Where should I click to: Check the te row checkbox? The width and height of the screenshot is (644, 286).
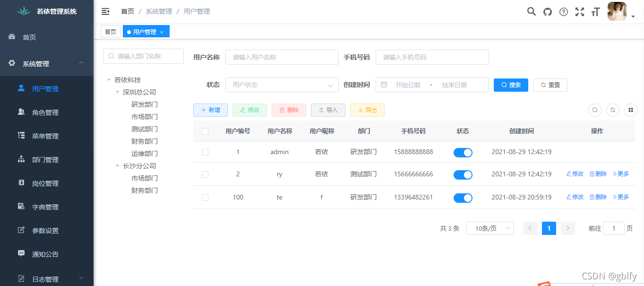coord(205,197)
